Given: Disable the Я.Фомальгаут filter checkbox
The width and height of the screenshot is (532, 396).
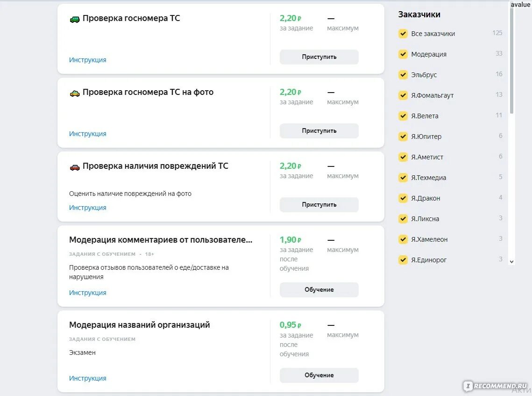Looking at the screenshot, I should pos(403,95).
